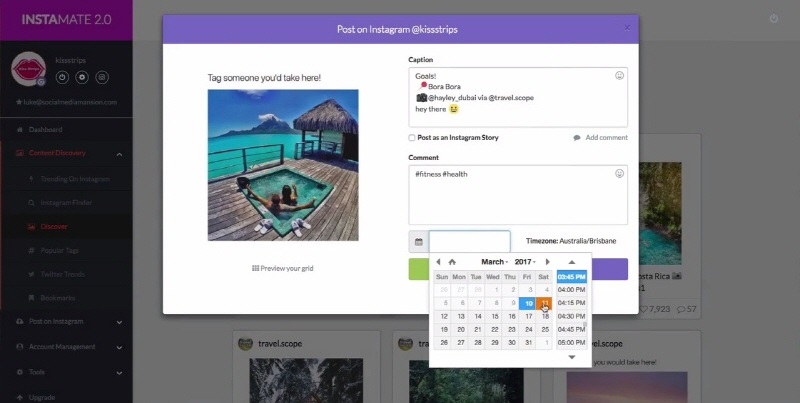The height and width of the screenshot is (403, 800).
Task: Move the time list down with arrow
Action: pos(571,357)
